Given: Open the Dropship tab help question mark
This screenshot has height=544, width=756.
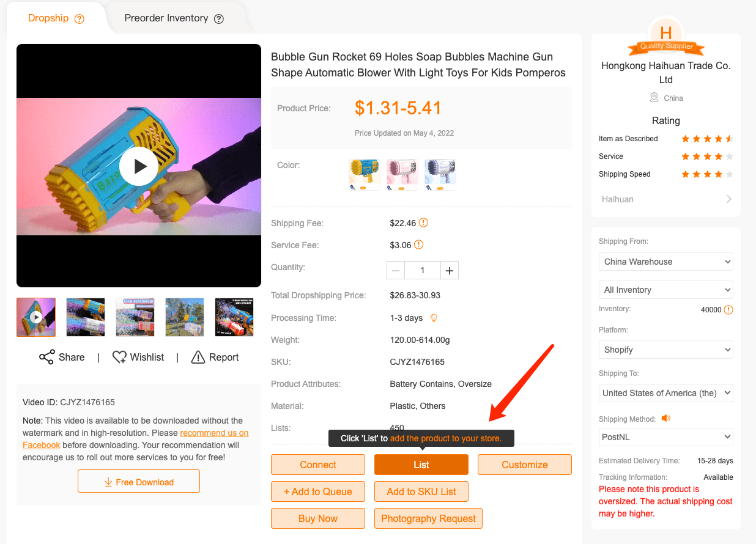Looking at the screenshot, I should (x=80, y=18).
